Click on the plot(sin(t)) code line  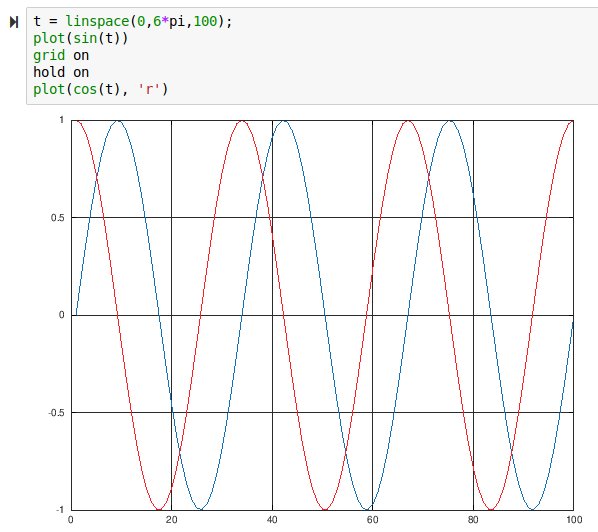81,38
